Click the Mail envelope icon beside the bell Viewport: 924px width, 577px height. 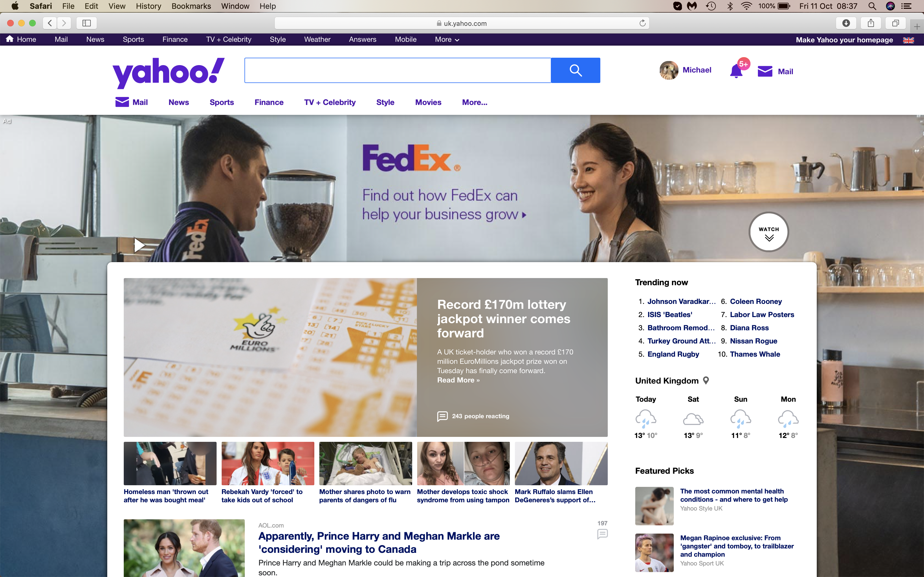click(x=765, y=71)
